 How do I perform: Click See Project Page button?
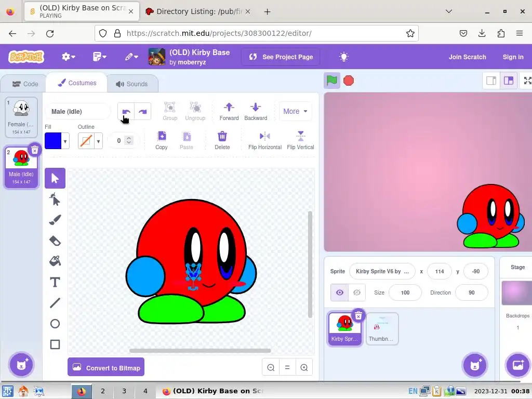[281, 57]
